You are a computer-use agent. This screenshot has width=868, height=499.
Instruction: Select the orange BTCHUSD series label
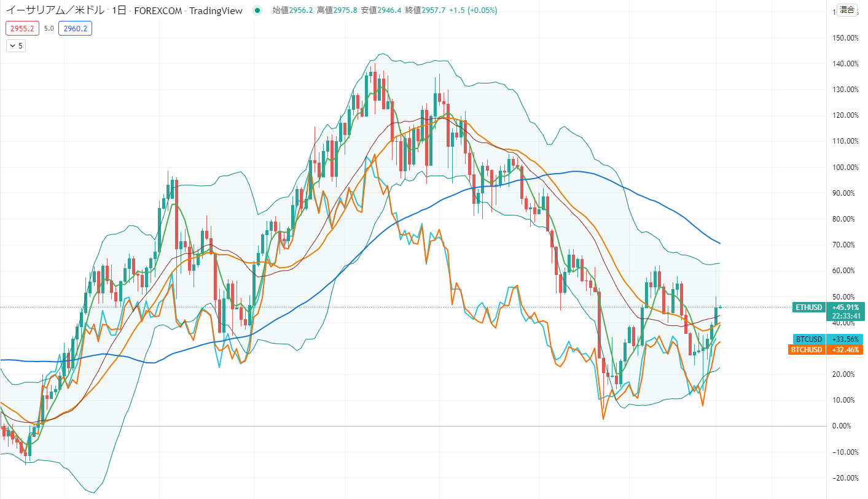[807, 350]
